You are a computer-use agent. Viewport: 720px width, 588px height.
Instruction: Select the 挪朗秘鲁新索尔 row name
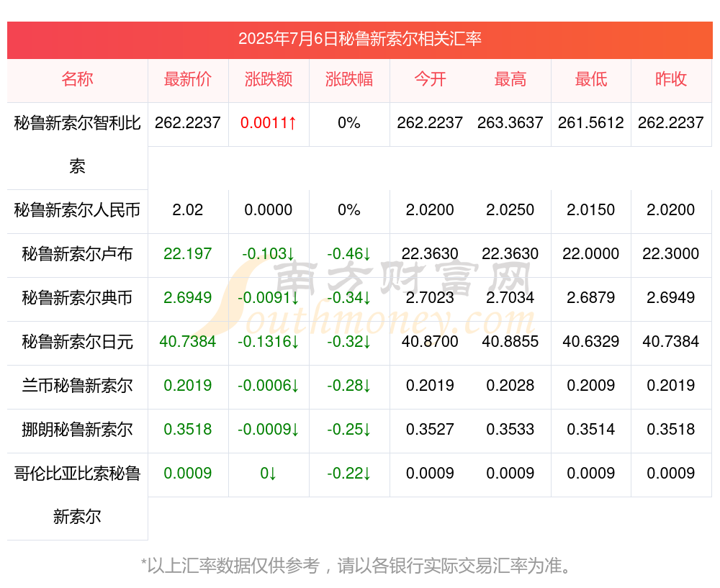(77, 430)
